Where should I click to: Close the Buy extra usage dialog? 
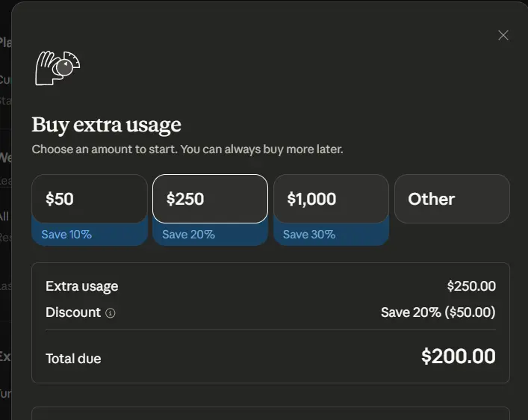[x=503, y=35]
